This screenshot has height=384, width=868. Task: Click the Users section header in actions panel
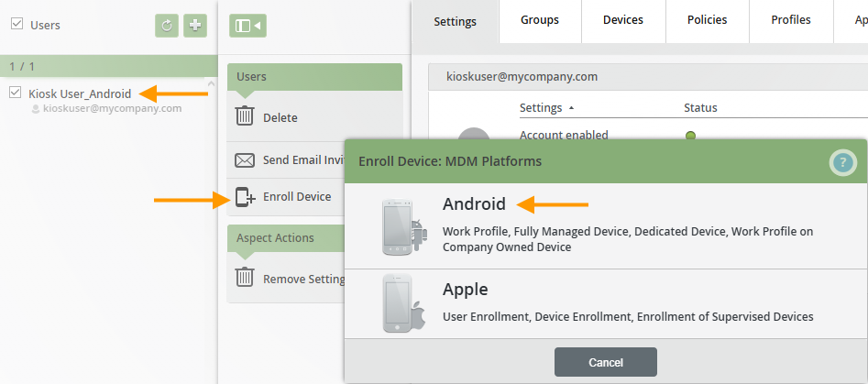click(314, 77)
